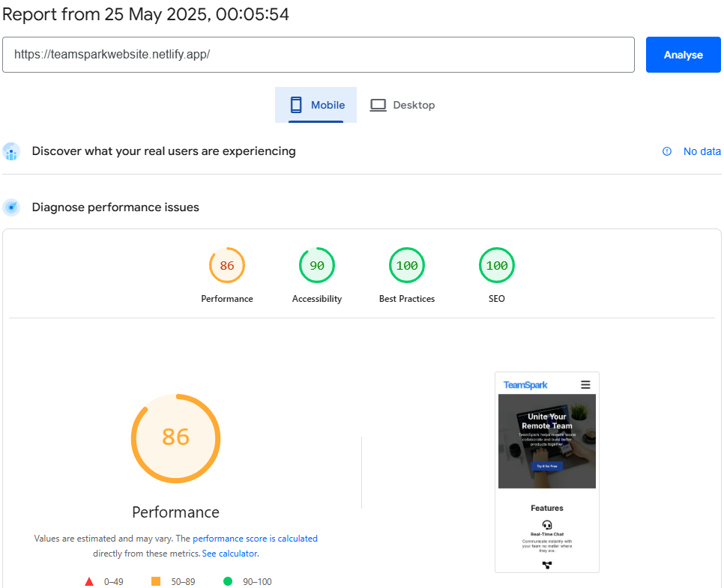Image resolution: width=724 pixels, height=588 pixels.
Task: Click the green circle 90–100 legend icon
Action: (228, 581)
